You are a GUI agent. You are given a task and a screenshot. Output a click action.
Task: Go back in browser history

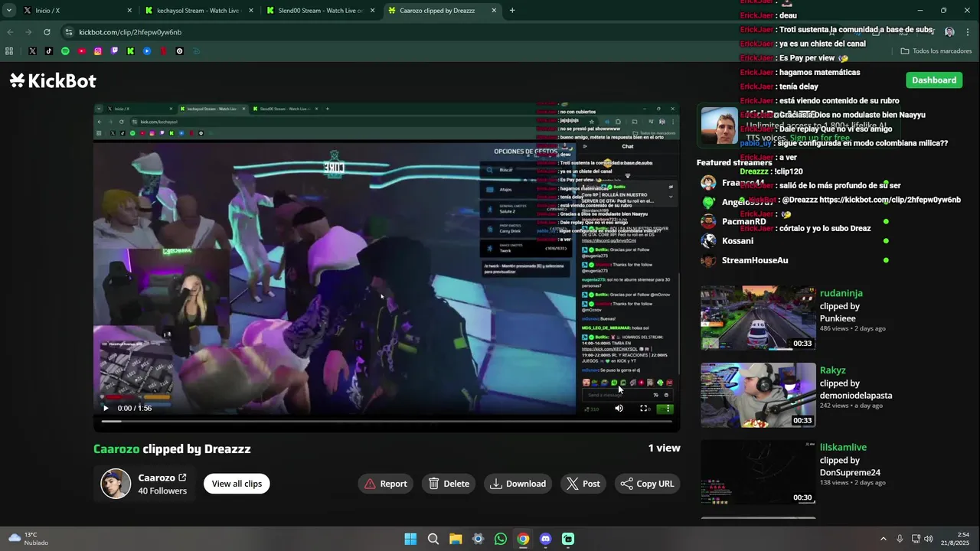[x=10, y=32]
